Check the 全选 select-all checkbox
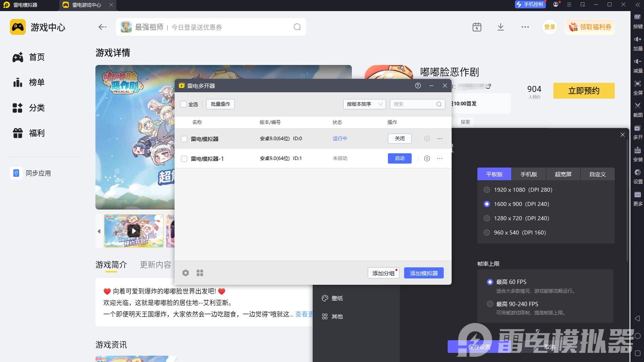This screenshot has height=362, width=644. click(184, 104)
